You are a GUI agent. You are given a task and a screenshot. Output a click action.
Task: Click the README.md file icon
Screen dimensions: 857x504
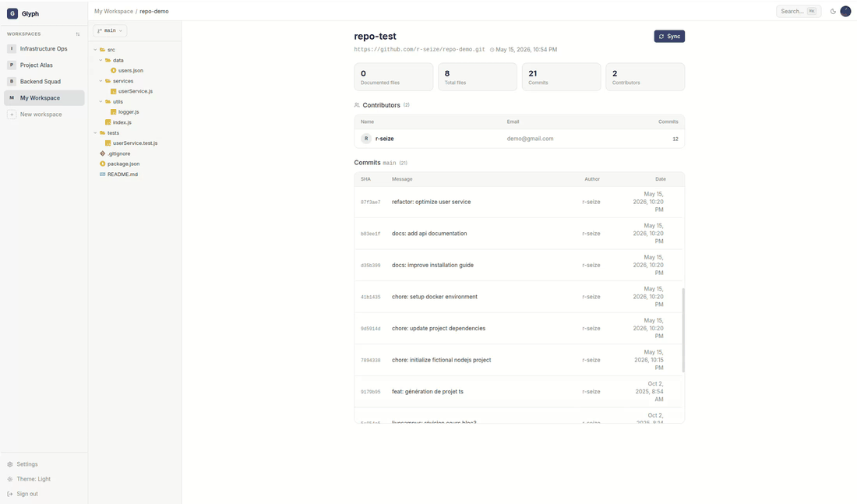click(x=102, y=174)
